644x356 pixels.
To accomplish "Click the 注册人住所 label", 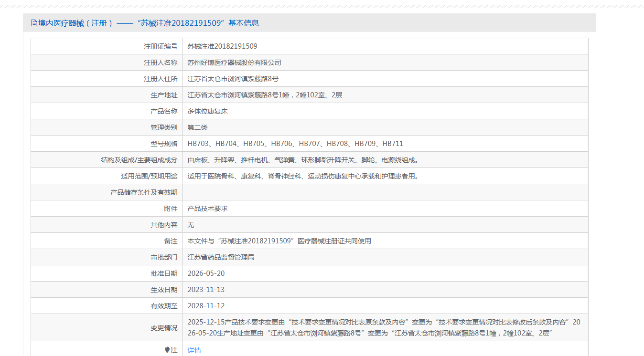I will (x=161, y=79).
